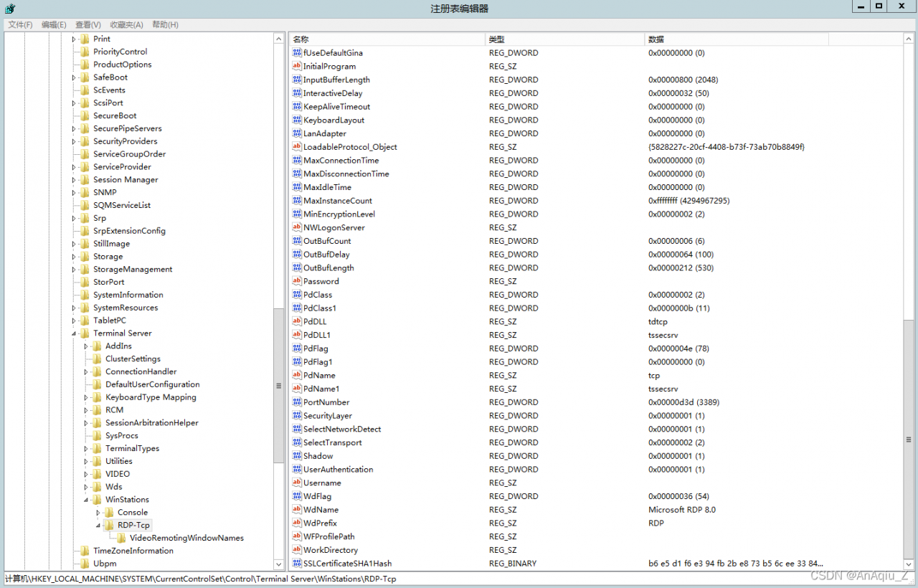Collapse the RDP-Tcp tree node
Image resolution: width=918 pixels, height=588 pixels.
pyautogui.click(x=98, y=525)
